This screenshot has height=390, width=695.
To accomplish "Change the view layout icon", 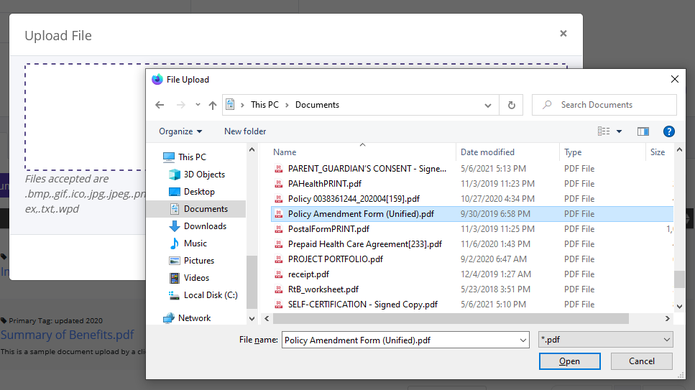I will coord(603,131).
